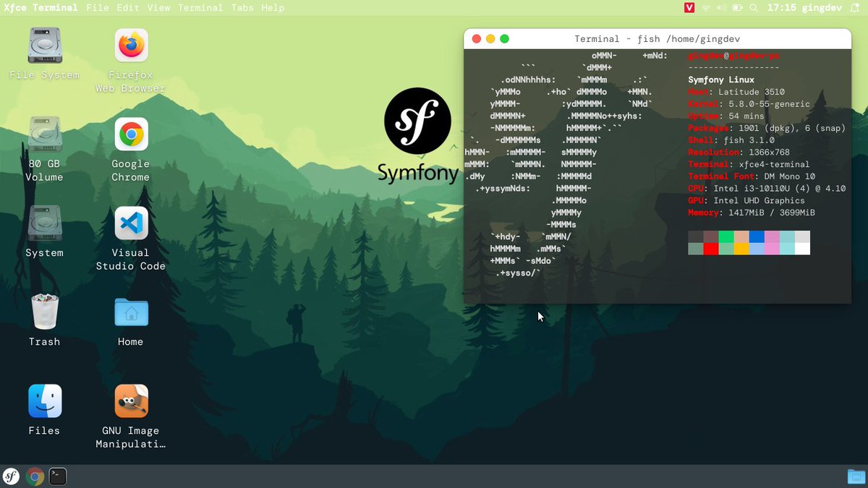The image size is (868, 488).
Task: Open the Help menu
Action: click(273, 8)
